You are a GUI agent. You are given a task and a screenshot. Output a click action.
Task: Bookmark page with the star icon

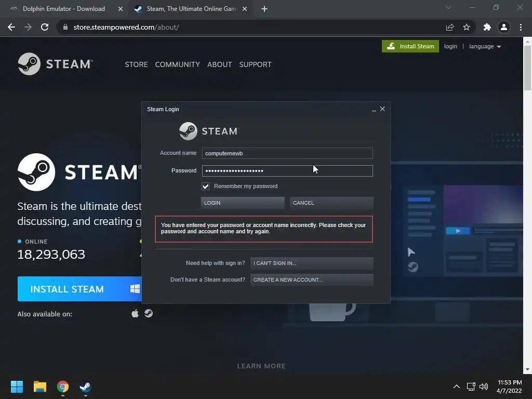coord(467,27)
